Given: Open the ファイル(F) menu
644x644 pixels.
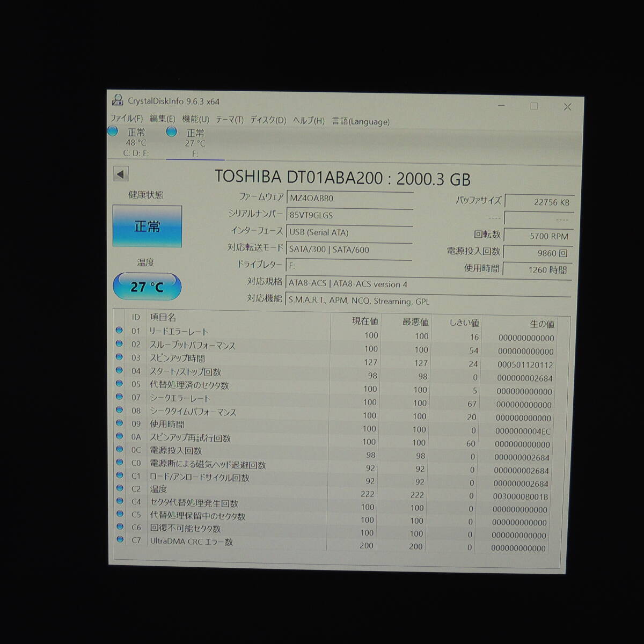Looking at the screenshot, I should pyautogui.click(x=126, y=118).
